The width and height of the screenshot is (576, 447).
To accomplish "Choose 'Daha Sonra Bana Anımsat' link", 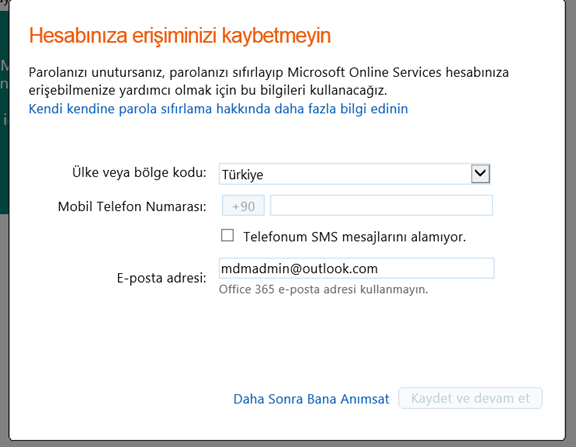I will (x=311, y=399).
